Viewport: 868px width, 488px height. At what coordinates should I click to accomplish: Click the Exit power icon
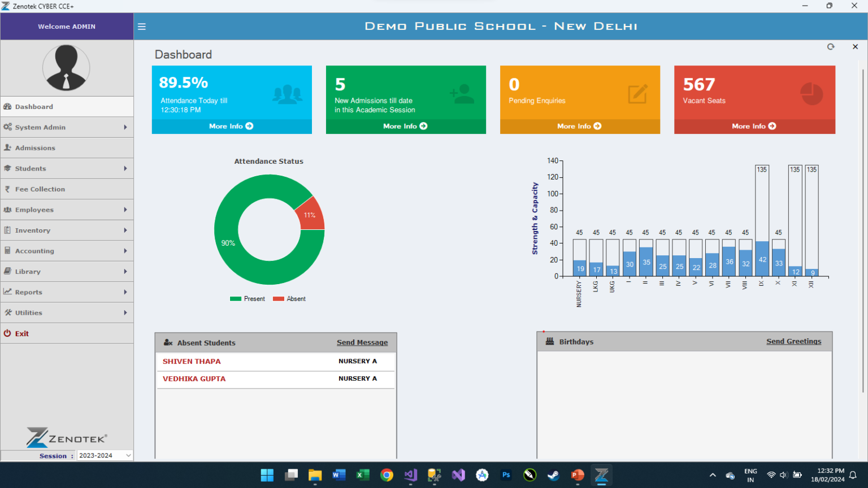point(7,333)
